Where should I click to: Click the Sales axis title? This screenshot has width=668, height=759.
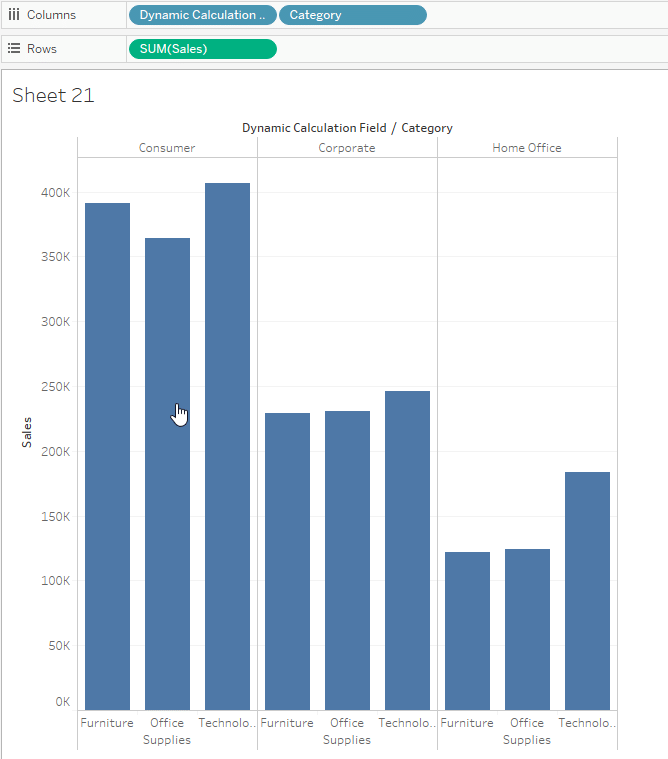pyautogui.click(x=28, y=432)
